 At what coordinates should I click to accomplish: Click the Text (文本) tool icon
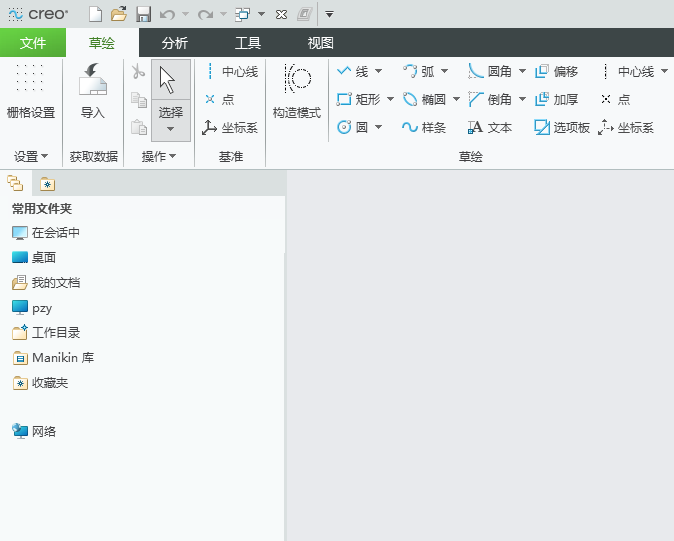point(475,127)
